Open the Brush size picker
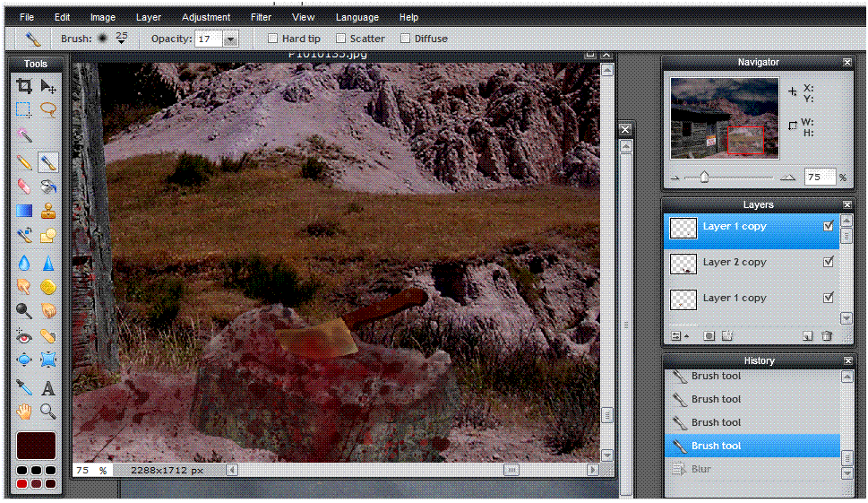Viewport: 868px width, 503px height. (121, 39)
